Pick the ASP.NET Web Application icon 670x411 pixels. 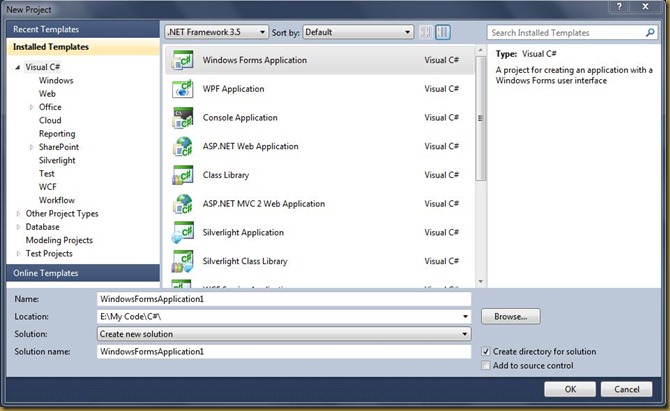[182, 146]
